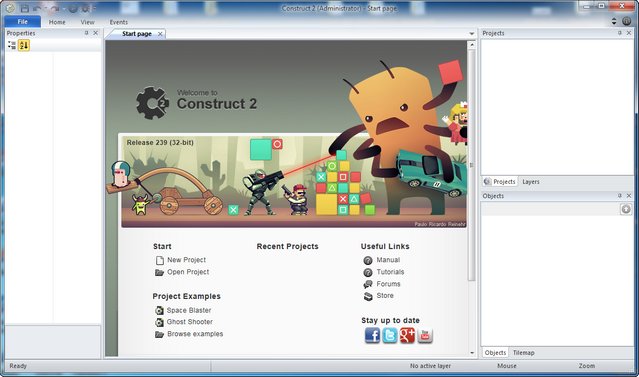Open the Manual link
Viewport: 639px width, 377px height.
pyautogui.click(x=388, y=260)
